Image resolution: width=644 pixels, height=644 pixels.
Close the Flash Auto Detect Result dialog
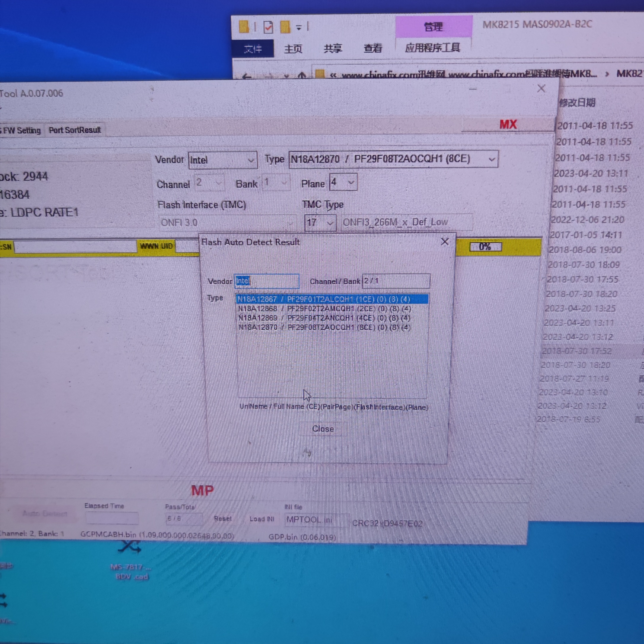pyautogui.click(x=444, y=242)
